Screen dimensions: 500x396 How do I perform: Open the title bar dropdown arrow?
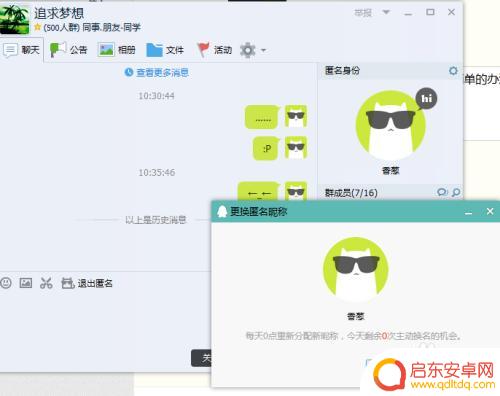click(x=386, y=12)
